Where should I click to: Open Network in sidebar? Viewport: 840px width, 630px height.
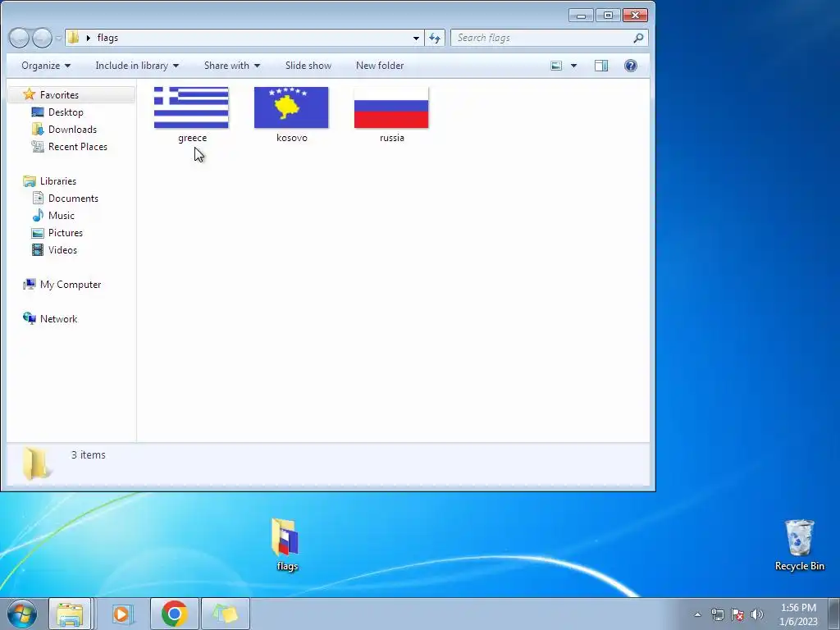[x=58, y=319]
